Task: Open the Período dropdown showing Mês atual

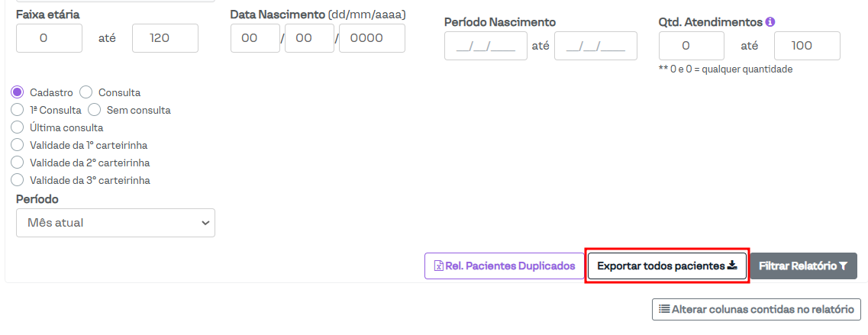Action: 115,223
